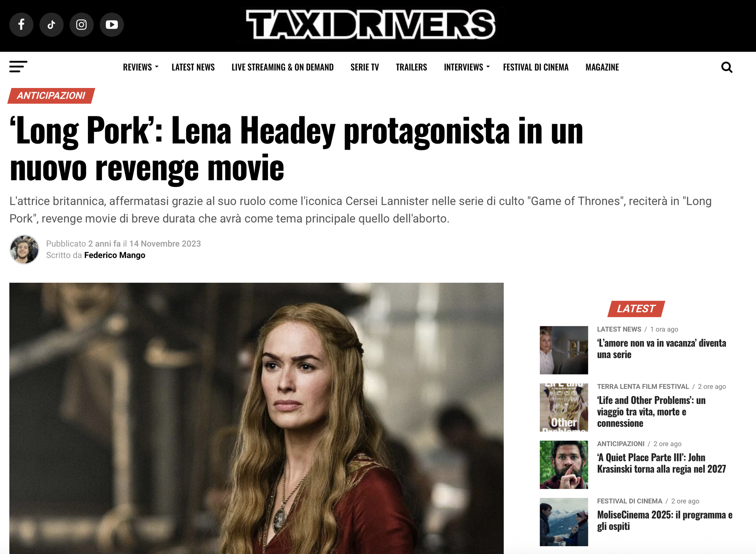Image resolution: width=756 pixels, height=554 pixels.
Task: Expand the Interviews dropdown menu
Action: pyautogui.click(x=467, y=67)
